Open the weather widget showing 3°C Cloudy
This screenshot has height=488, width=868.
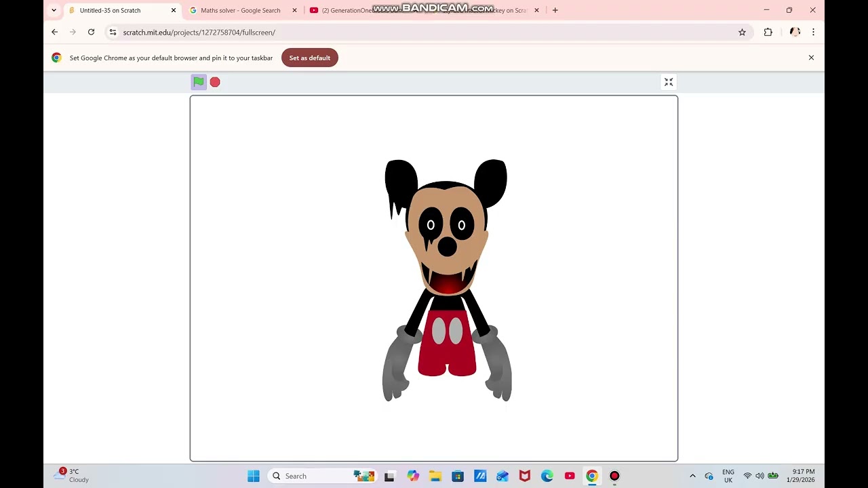(72, 475)
